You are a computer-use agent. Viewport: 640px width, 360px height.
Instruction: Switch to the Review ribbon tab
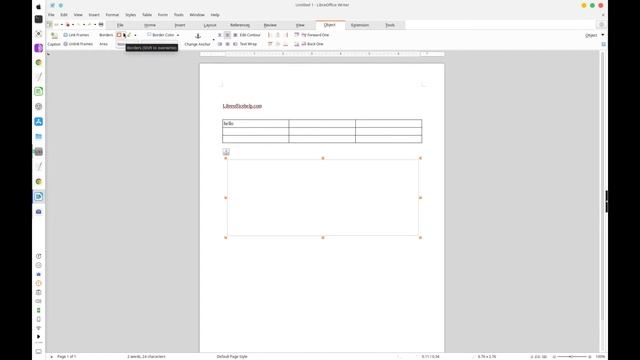pyautogui.click(x=270, y=25)
